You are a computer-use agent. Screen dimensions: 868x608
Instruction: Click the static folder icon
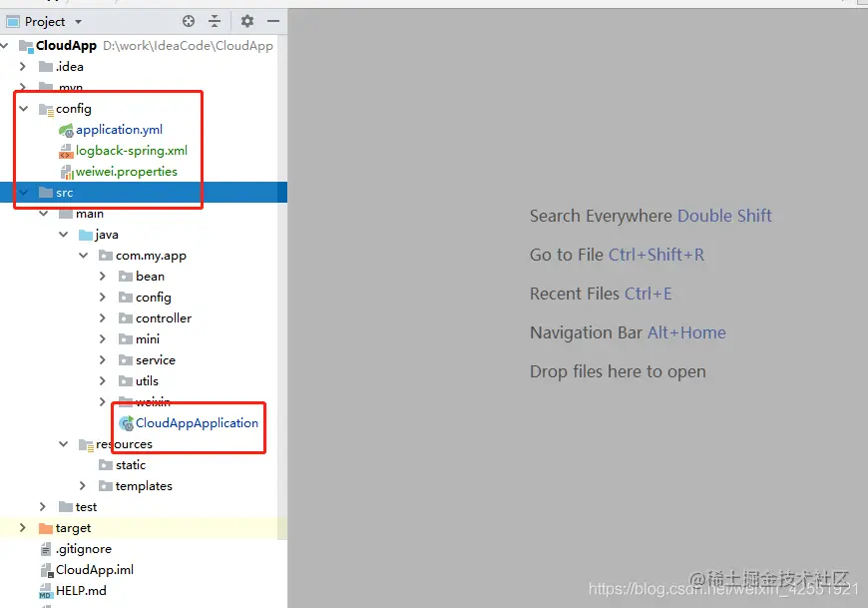coord(106,465)
